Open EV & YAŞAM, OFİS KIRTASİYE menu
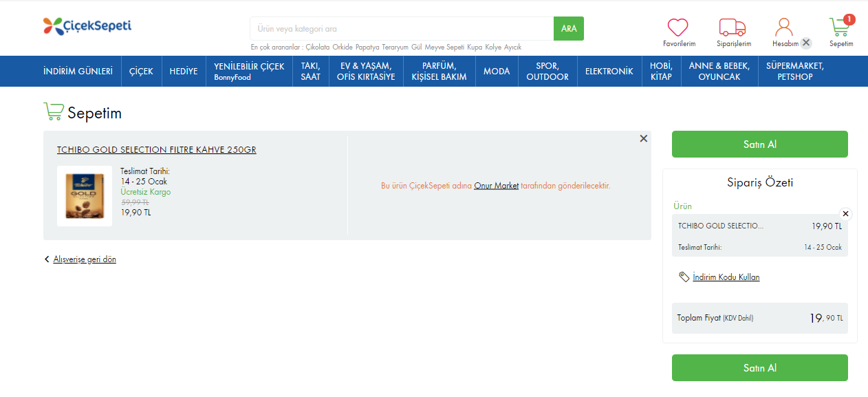The height and width of the screenshot is (397, 868). point(366,72)
